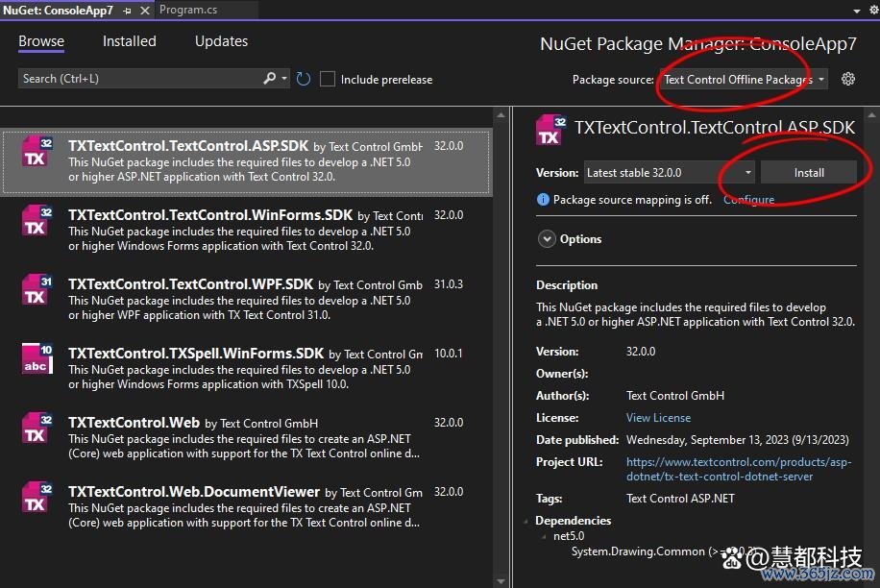The width and height of the screenshot is (880, 588).
Task: Click TXTextControl.TextControl.WinForms.SDK package title
Action: (x=210, y=215)
